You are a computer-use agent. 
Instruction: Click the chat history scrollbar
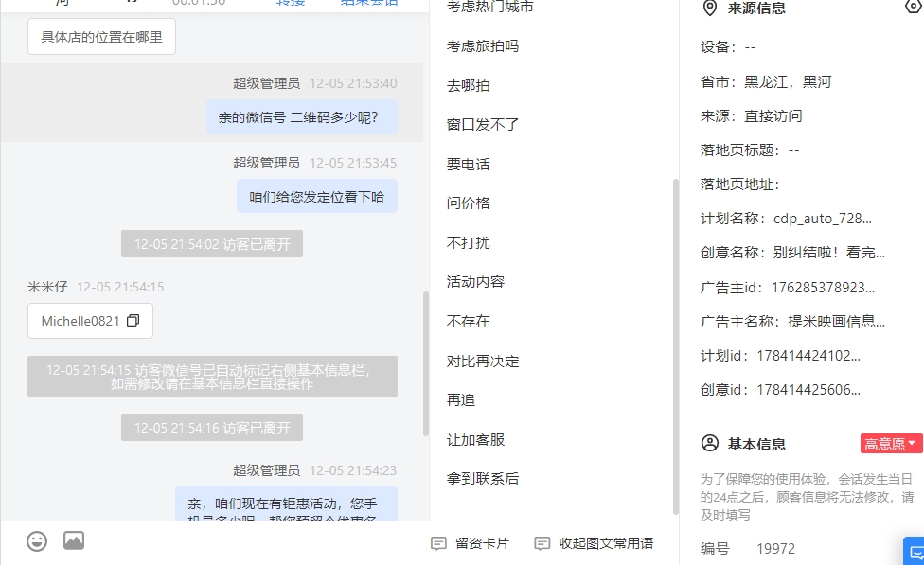[425, 363]
